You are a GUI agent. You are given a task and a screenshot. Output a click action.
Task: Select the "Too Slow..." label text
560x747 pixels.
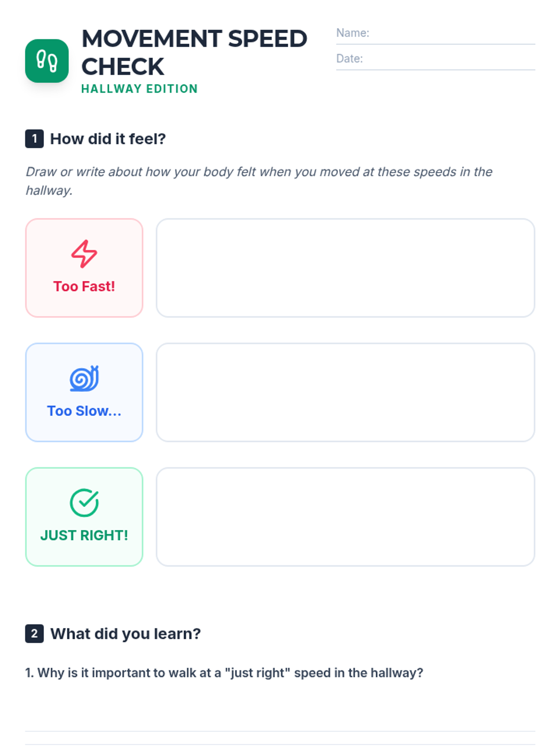84,411
